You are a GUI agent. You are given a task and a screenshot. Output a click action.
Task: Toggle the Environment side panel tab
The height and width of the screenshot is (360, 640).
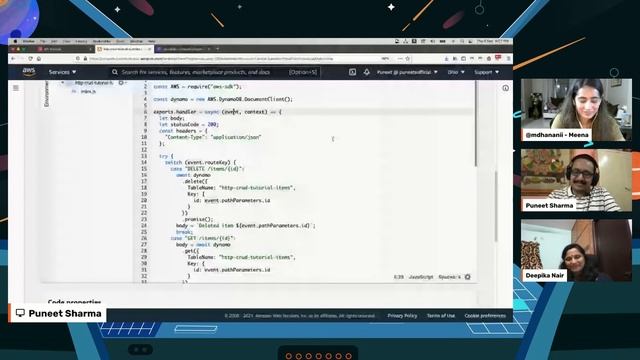tap(46, 93)
